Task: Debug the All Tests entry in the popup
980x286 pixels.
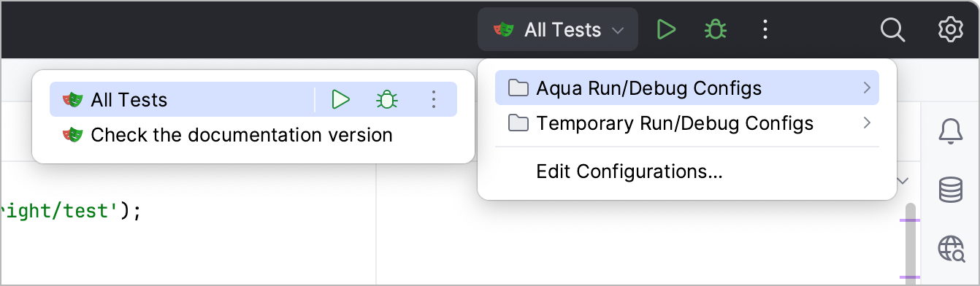Action: coord(387,99)
